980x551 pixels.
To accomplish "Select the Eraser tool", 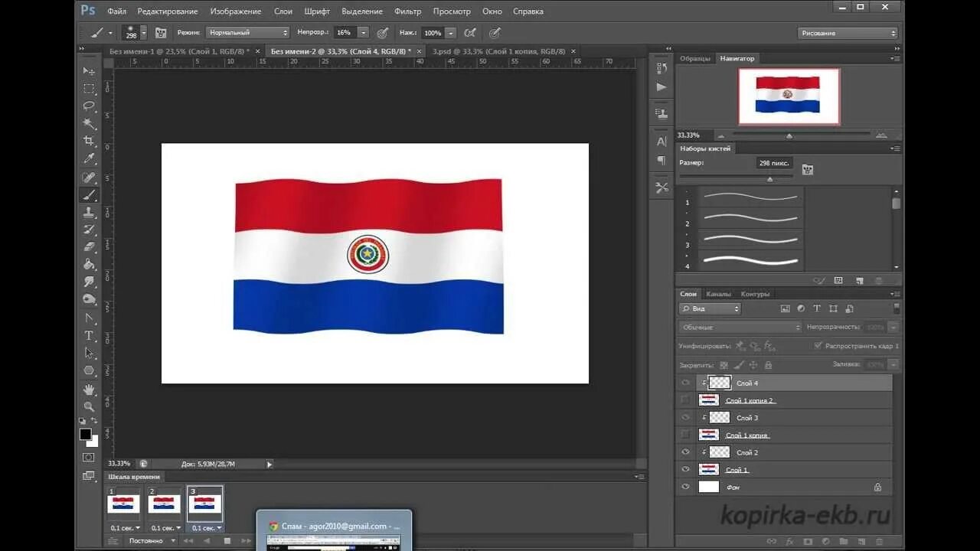I will [x=89, y=247].
